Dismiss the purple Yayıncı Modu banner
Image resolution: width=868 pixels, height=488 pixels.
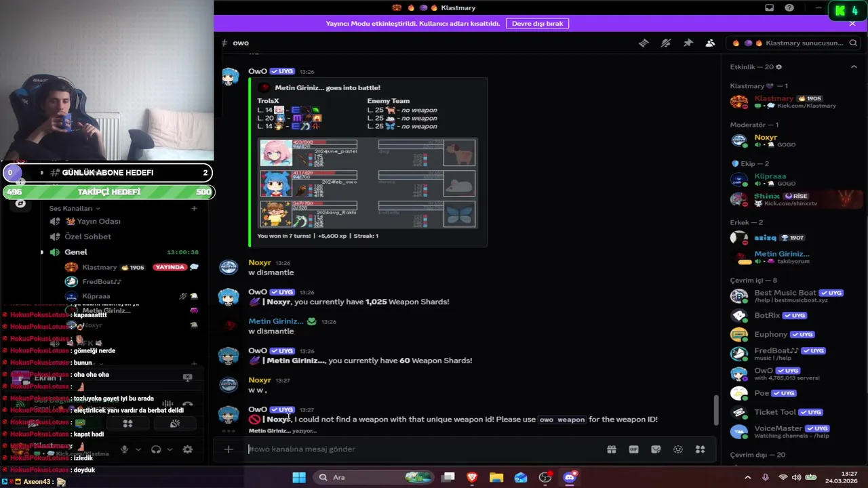click(852, 23)
